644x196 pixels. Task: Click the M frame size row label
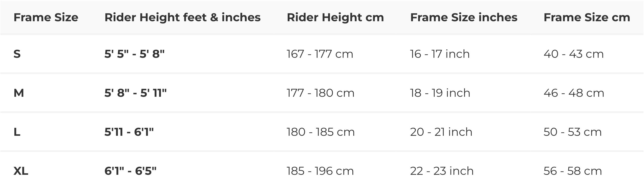pos(19,93)
